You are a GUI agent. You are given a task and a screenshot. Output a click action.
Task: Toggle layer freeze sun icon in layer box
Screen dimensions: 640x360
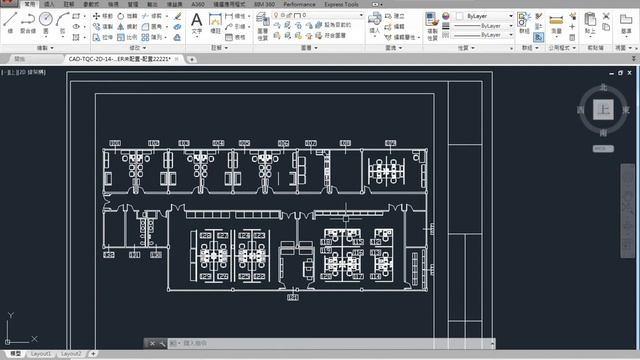coord(282,15)
